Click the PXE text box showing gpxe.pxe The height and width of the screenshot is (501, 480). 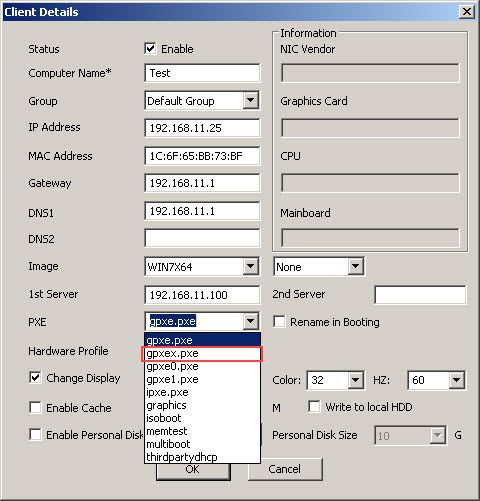click(x=194, y=321)
